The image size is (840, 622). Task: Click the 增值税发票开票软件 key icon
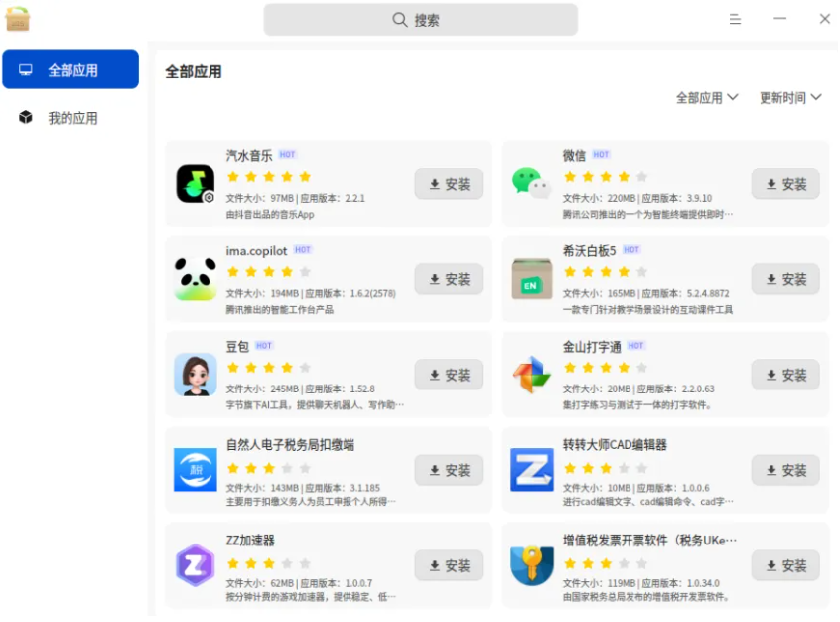(531, 565)
